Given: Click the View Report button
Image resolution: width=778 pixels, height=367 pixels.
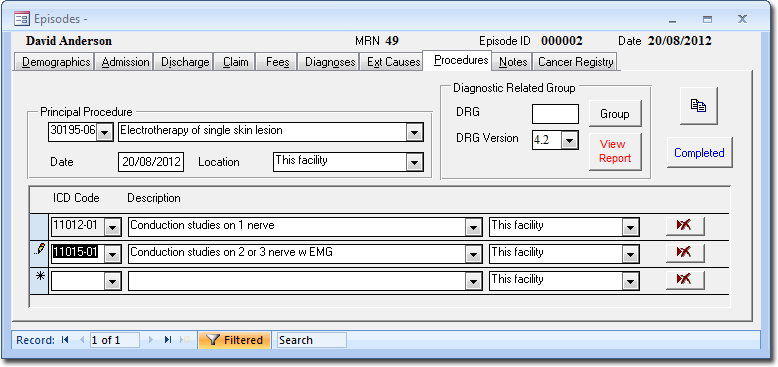Looking at the screenshot, I should tap(615, 151).
